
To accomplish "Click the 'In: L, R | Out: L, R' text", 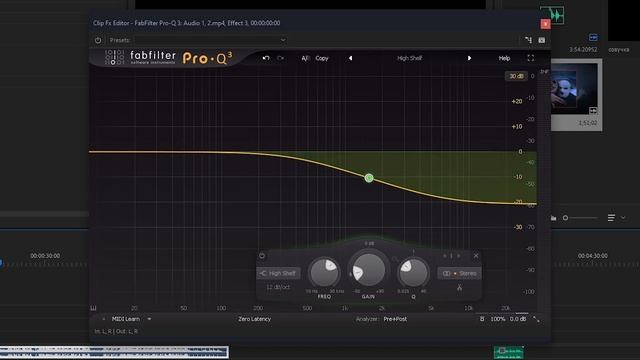I will click(116, 331).
